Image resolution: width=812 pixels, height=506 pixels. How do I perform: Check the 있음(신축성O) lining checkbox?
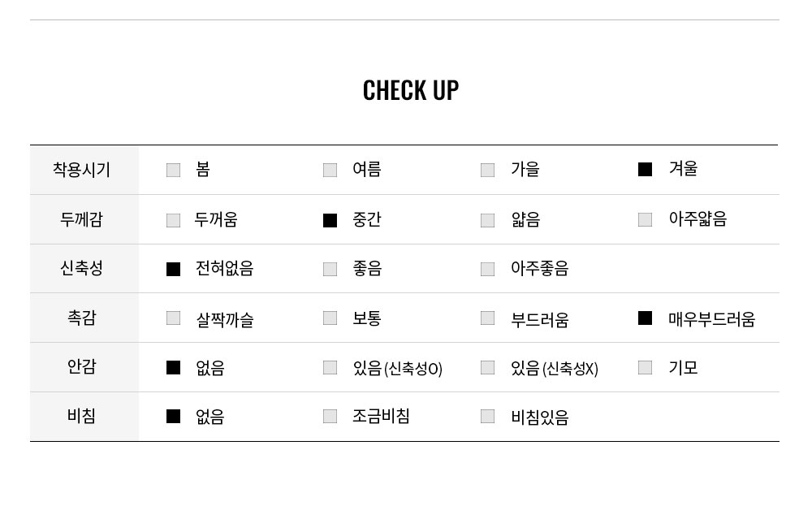330,368
